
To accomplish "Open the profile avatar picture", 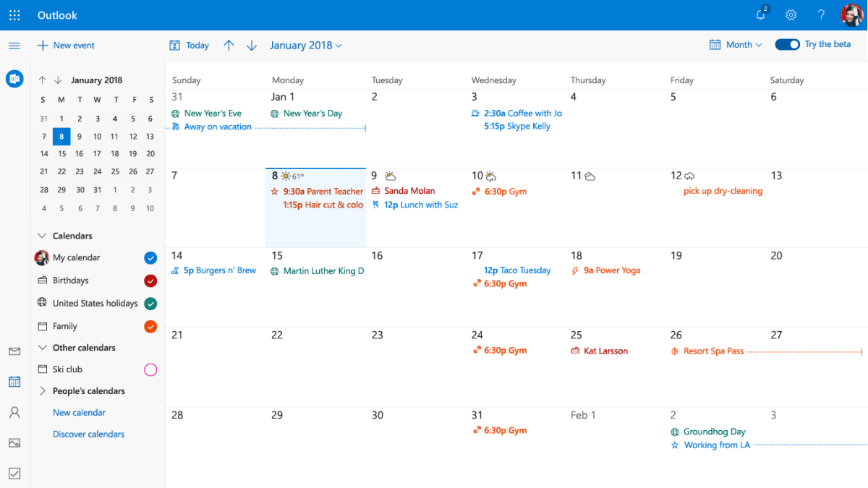I will [851, 14].
